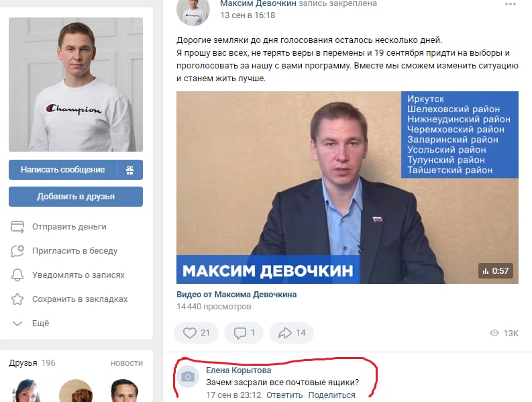532x402 pixels.
Task: Share the post using the arrow icon
Action: (285, 333)
